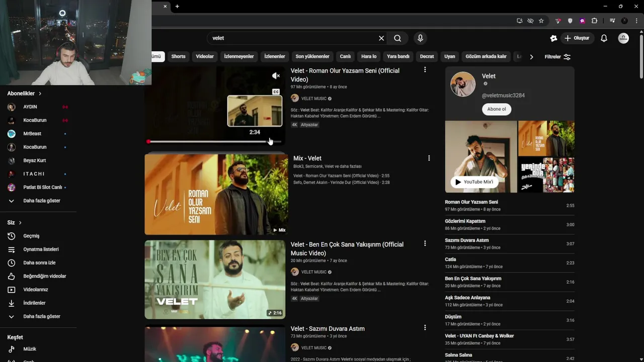Select the İzlenmeyenler filter chip
Viewport: 644px width, 362px height.
click(239, 56)
